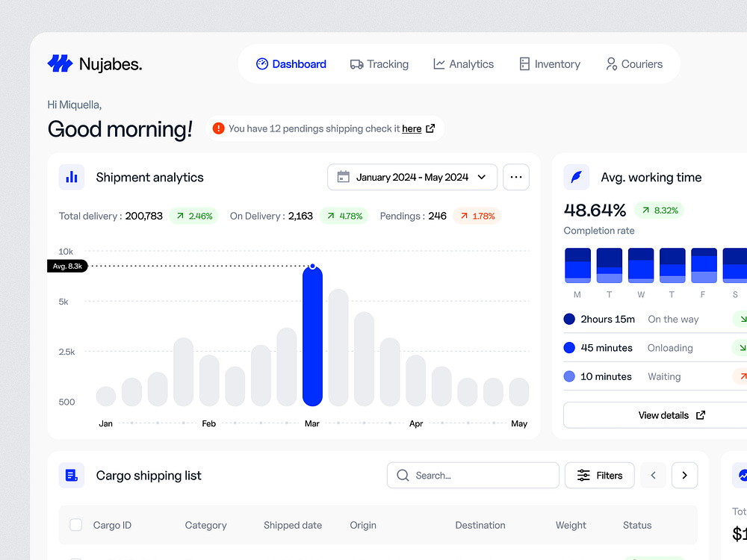Image resolution: width=747 pixels, height=560 pixels.
Task: Click the red pending alert icon
Action: coord(218,128)
